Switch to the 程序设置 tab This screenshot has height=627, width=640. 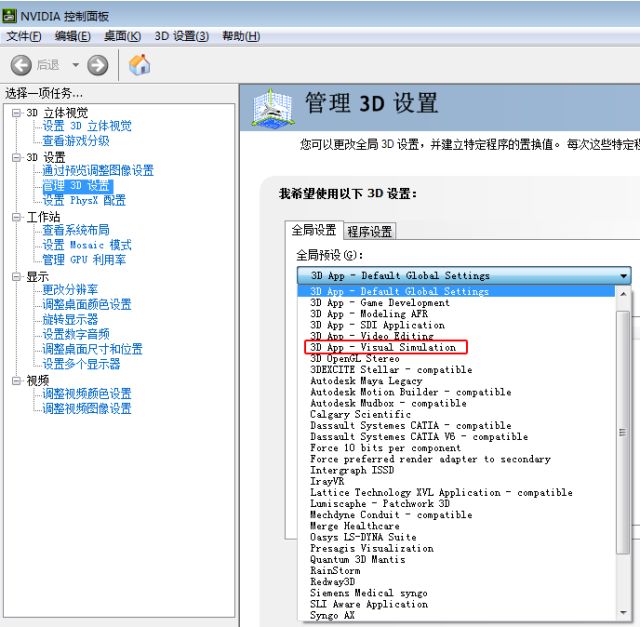(x=369, y=231)
